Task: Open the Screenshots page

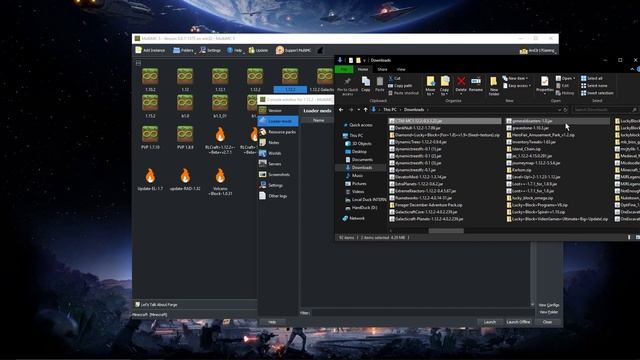Action: [x=278, y=174]
